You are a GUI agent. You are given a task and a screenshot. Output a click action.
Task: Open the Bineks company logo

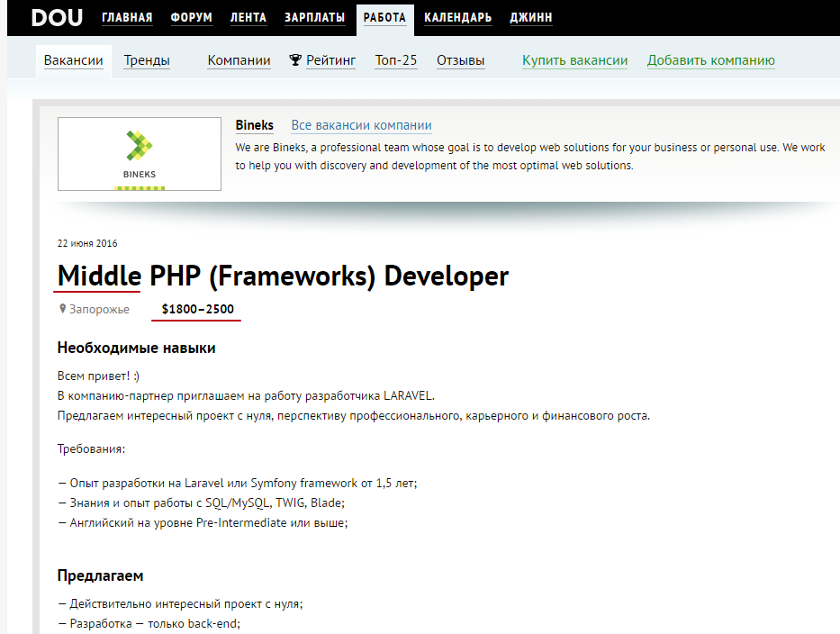pos(140,154)
